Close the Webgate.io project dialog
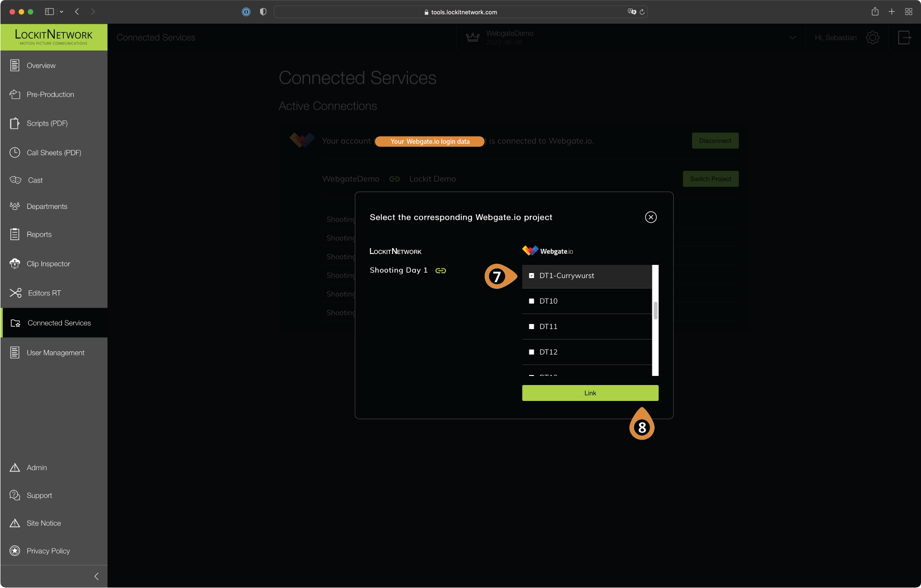 point(651,217)
